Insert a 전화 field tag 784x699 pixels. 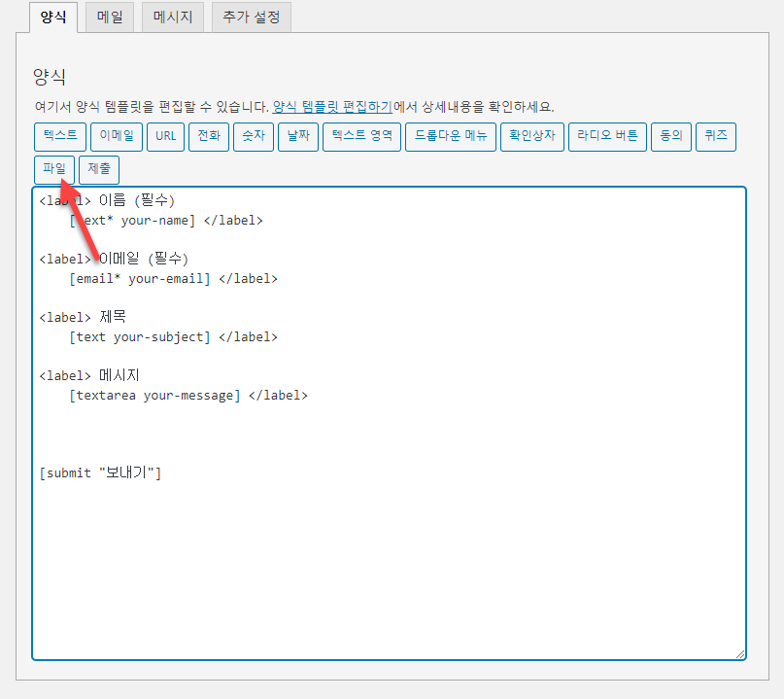pos(209,137)
